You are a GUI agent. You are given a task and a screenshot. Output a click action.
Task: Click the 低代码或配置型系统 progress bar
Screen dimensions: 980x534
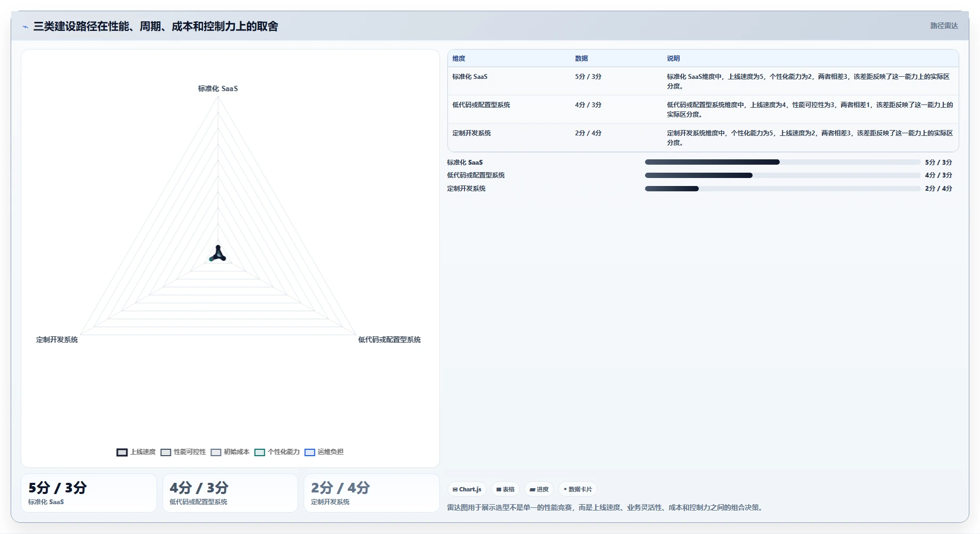coord(782,175)
